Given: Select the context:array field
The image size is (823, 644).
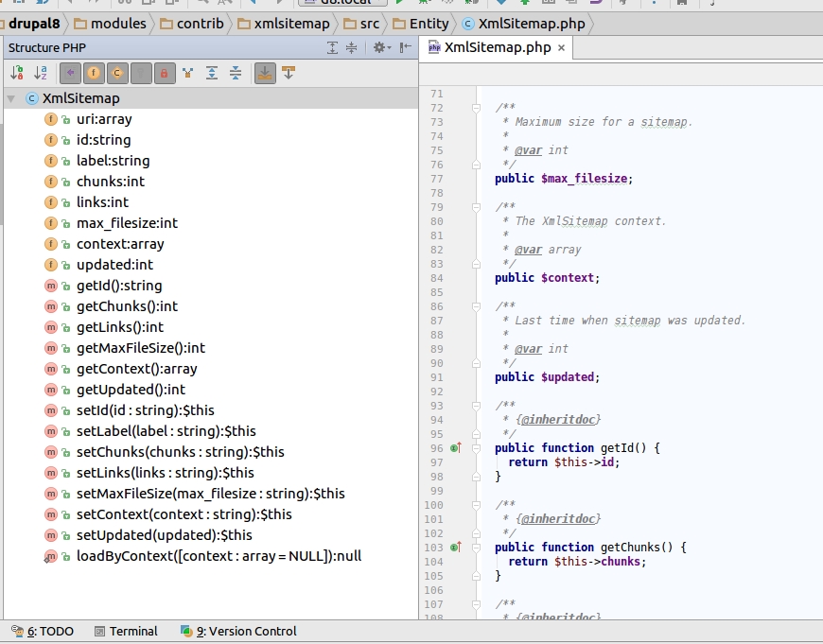Looking at the screenshot, I should pyautogui.click(x=120, y=244).
